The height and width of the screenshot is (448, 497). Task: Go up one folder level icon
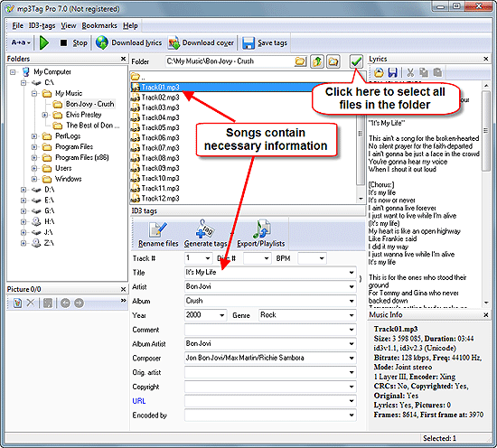coord(317,61)
